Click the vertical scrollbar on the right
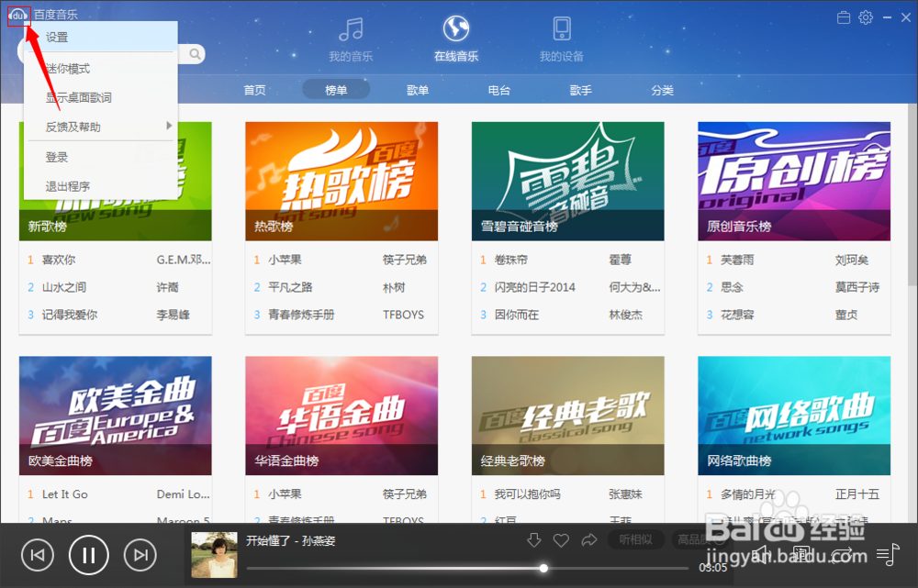 click(x=912, y=193)
